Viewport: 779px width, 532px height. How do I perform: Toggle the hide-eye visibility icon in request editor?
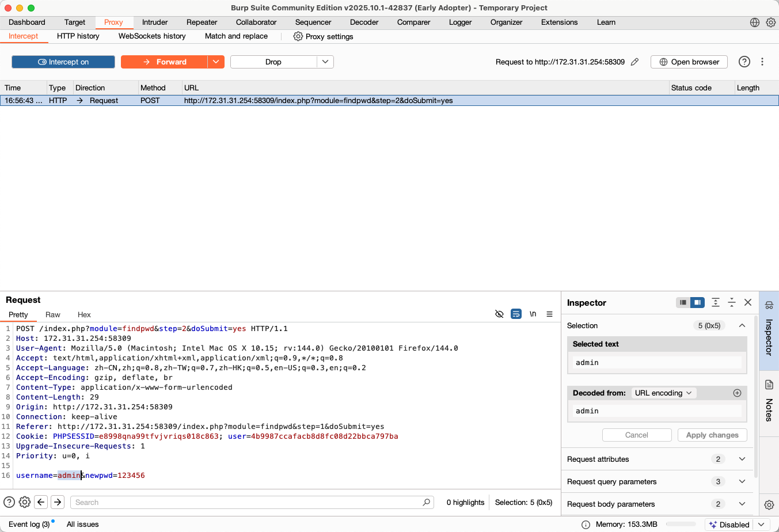499,314
